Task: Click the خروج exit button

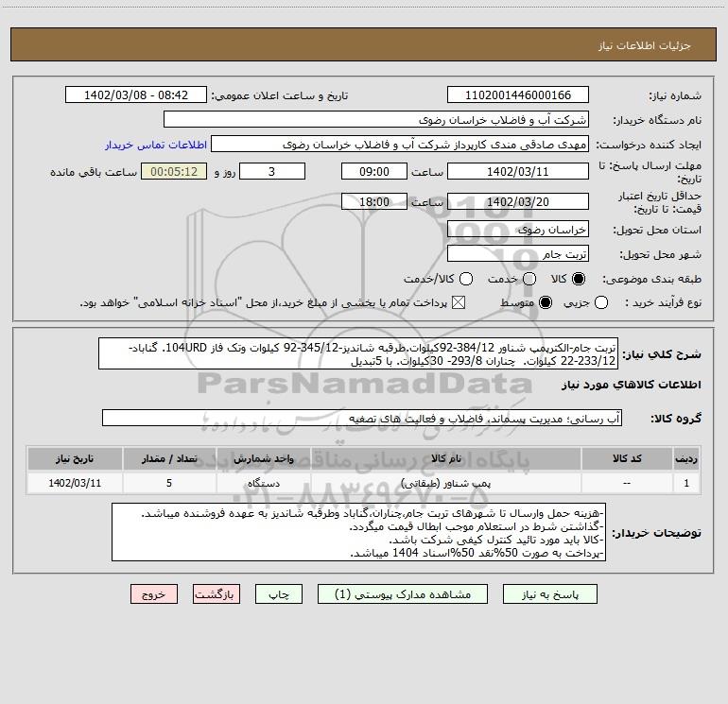Action: (154, 594)
